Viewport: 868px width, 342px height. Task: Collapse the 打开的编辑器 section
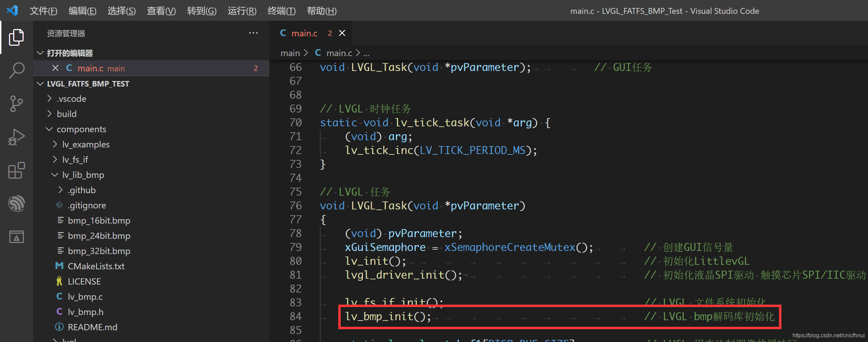coord(40,53)
